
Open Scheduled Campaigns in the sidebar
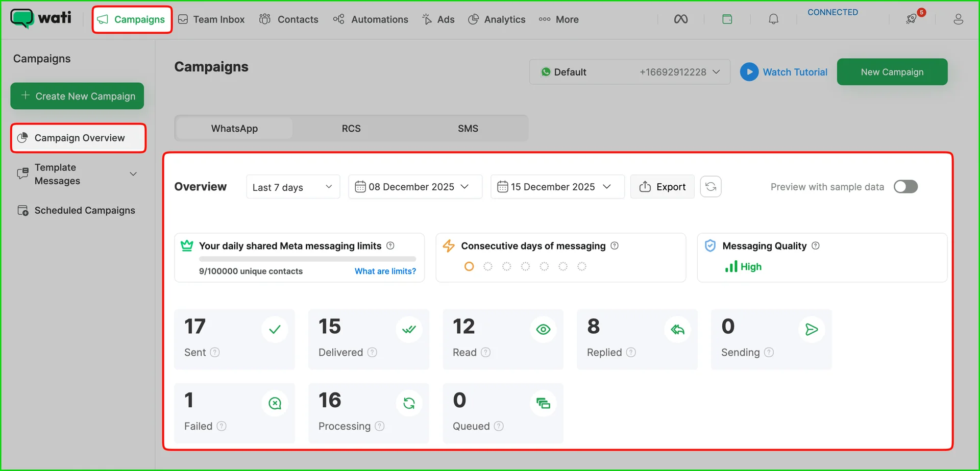point(77,210)
